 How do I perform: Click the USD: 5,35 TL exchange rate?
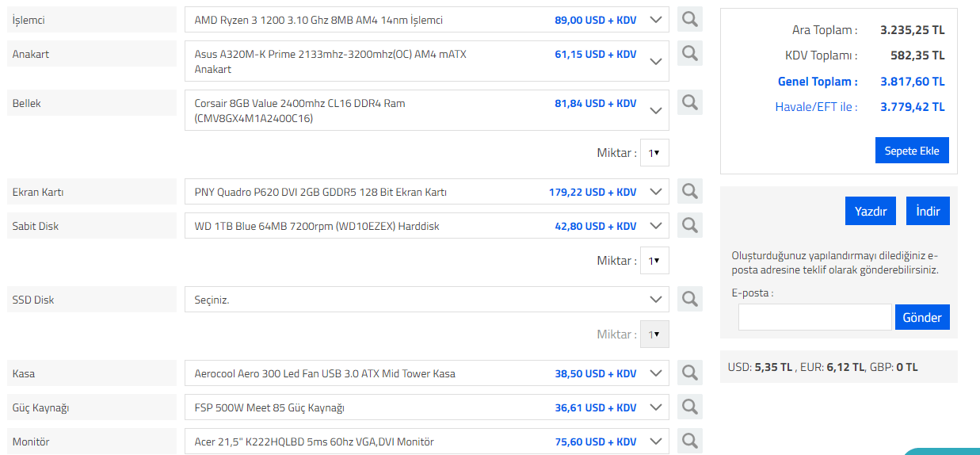(x=761, y=367)
